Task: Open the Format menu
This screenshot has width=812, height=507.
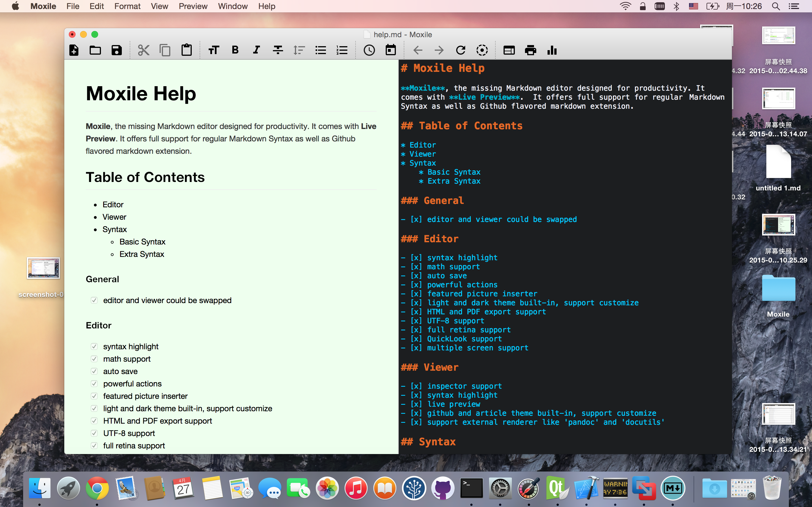Action: point(127,6)
